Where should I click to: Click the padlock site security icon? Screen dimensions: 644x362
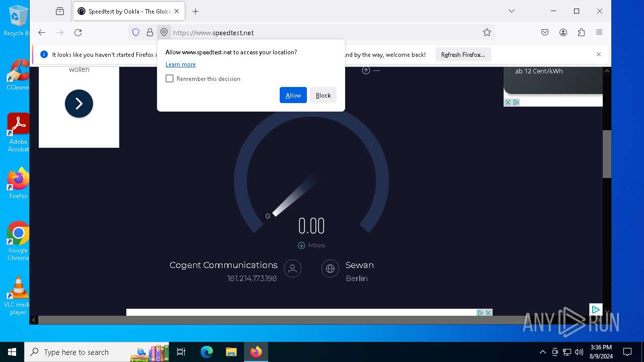150,33
